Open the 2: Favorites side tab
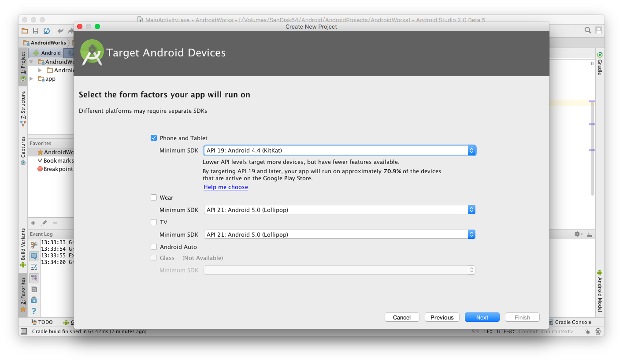 pos(23,295)
